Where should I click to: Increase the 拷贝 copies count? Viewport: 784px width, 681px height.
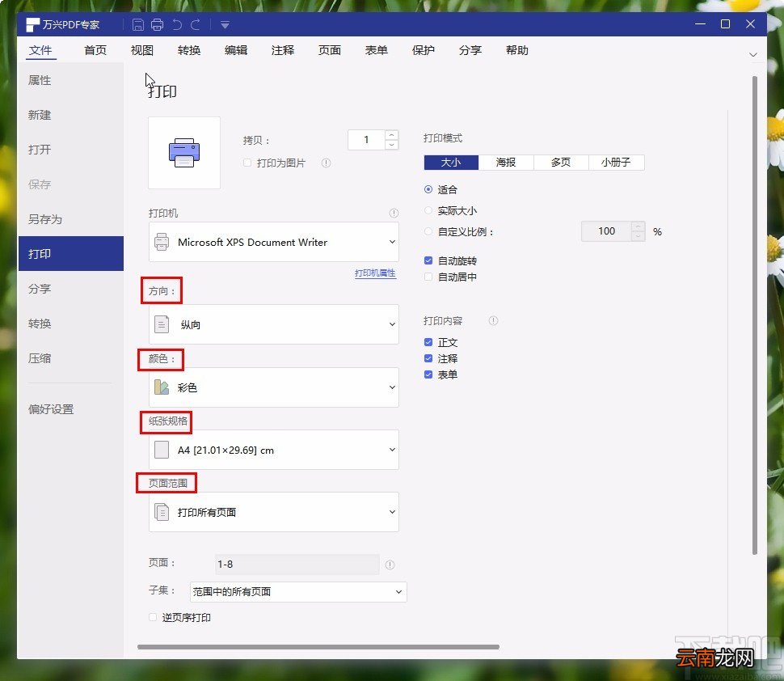coord(391,135)
